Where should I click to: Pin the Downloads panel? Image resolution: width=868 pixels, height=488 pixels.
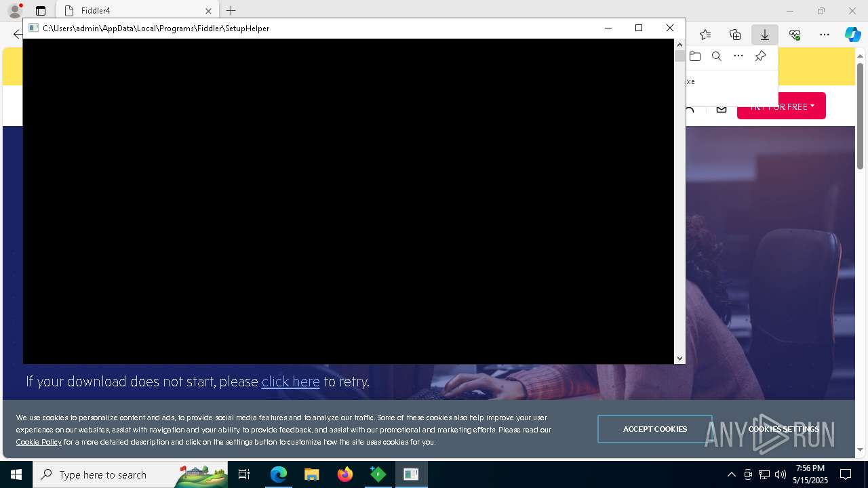760,56
